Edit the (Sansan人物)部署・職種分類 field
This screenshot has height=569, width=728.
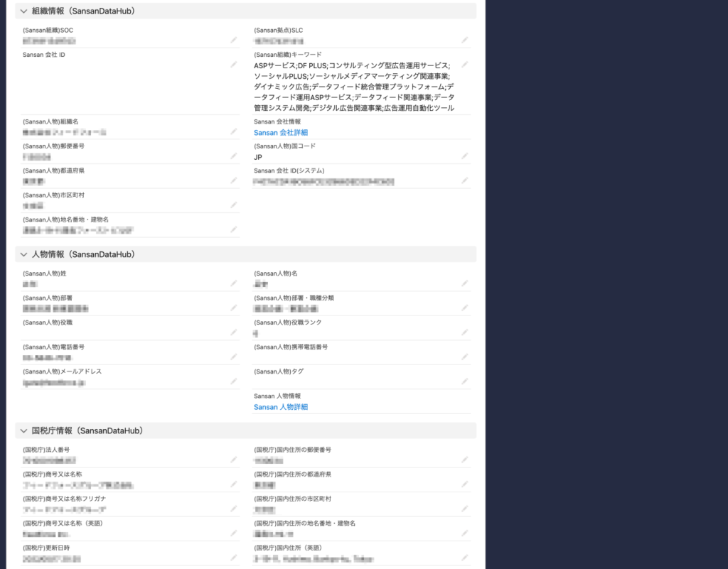click(x=464, y=308)
